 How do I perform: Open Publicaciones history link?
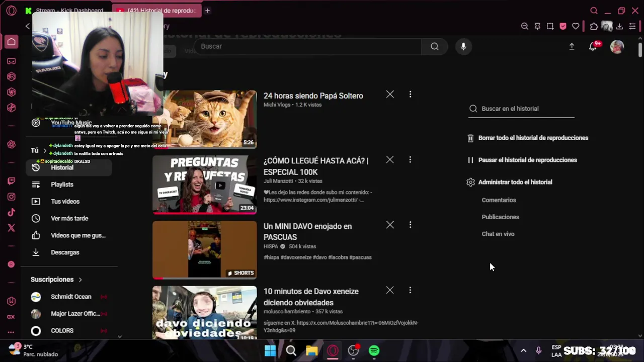click(x=500, y=217)
